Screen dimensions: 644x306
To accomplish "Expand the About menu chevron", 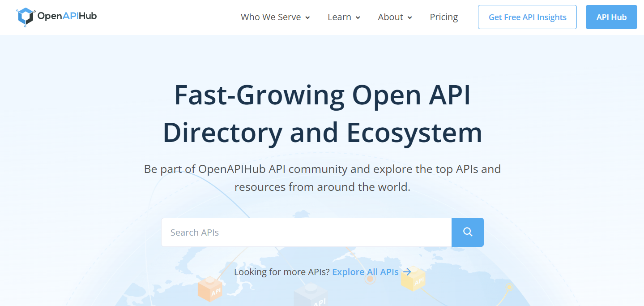I will click(410, 17).
